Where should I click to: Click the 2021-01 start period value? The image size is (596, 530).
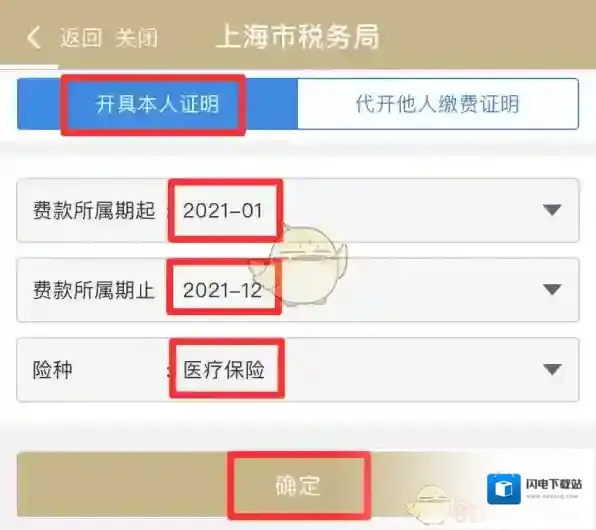pos(223,210)
